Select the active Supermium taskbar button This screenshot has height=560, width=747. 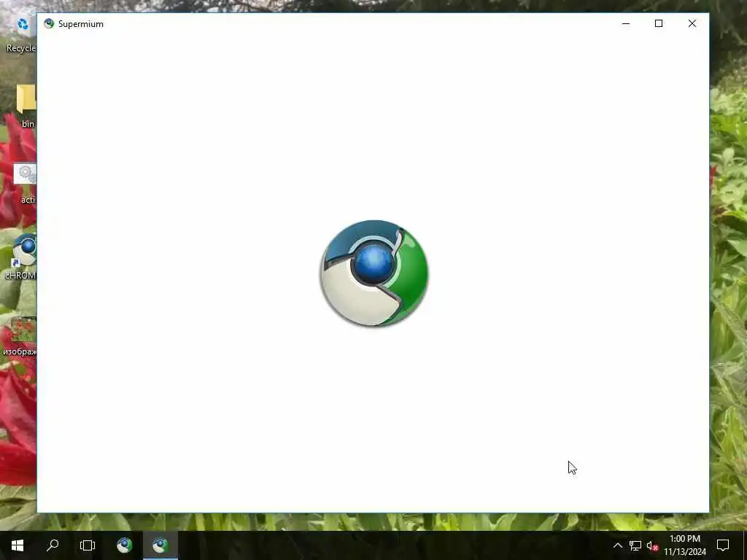160,545
